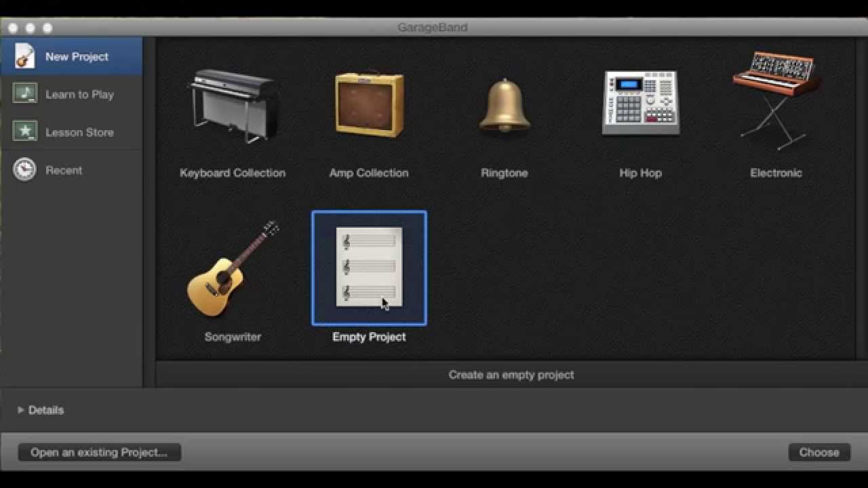Choose the Electronic synthesizer icon
Image resolution: width=868 pixels, height=488 pixels.
(x=776, y=102)
